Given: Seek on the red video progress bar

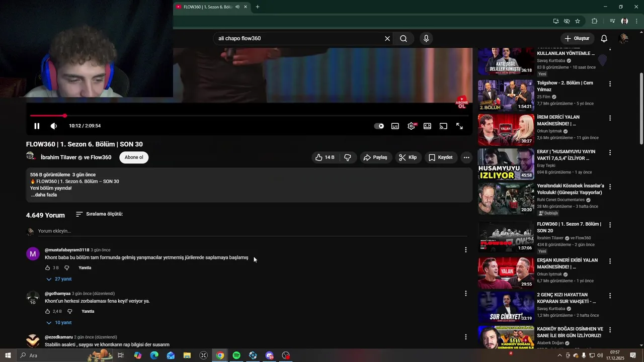Looking at the screenshot, I should point(249,116).
